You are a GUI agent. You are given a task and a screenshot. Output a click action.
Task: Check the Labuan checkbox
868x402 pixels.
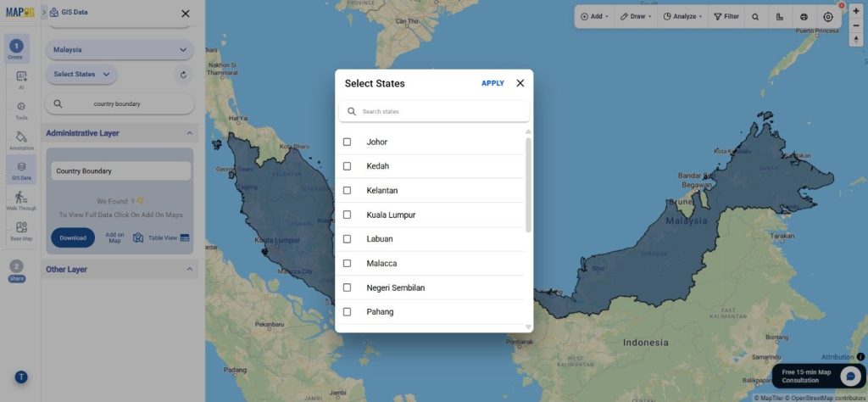point(347,238)
